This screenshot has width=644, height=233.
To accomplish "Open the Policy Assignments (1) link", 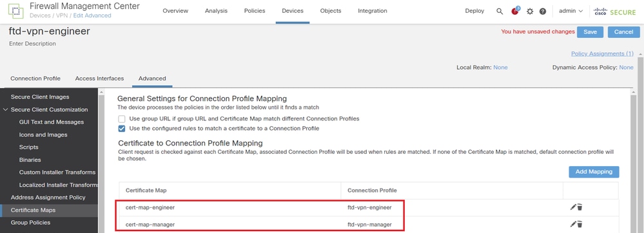I will (602, 53).
